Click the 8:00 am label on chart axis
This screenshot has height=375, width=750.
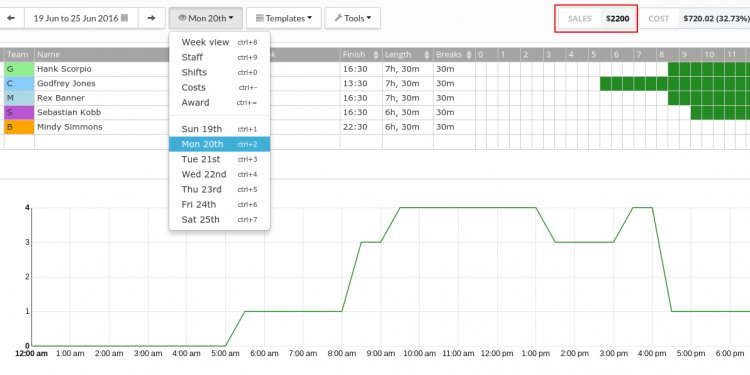(x=342, y=353)
